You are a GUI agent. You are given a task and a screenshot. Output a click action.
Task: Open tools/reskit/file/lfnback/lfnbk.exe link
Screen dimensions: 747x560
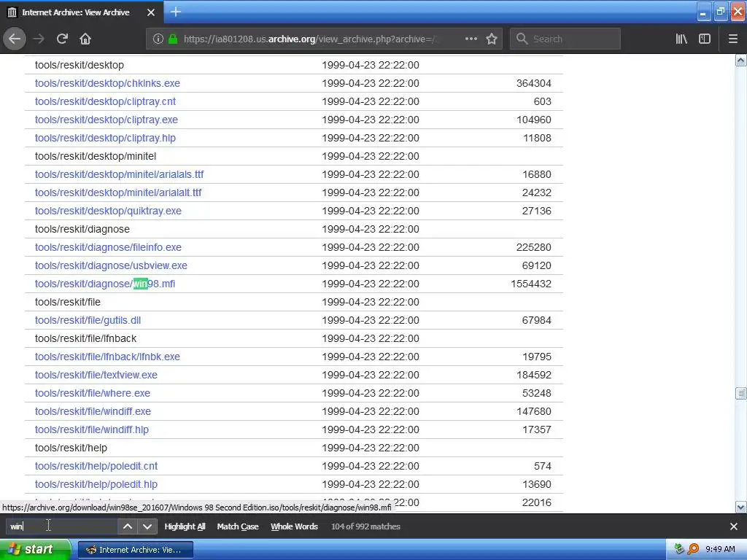(x=107, y=357)
